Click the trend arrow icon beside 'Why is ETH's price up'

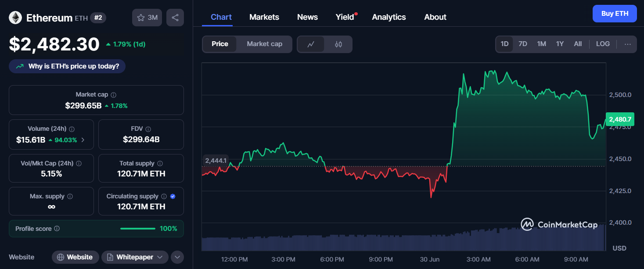pyautogui.click(x=20, y=66)
